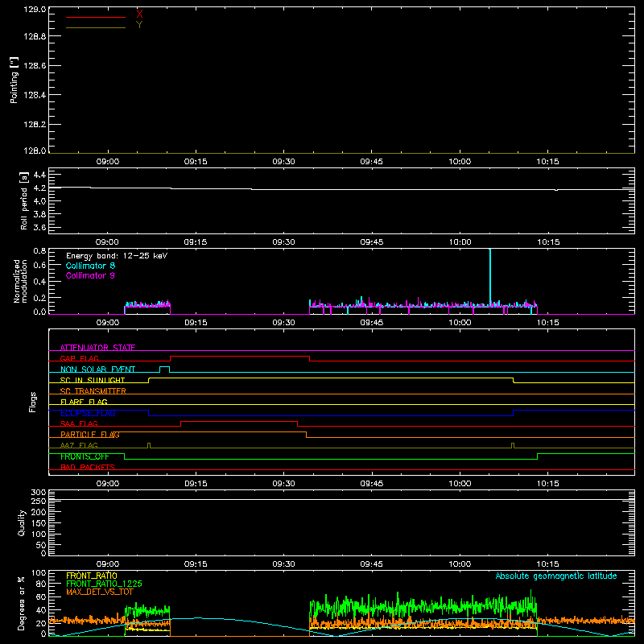Click the FRONTS_OFF label
Image resolution: width=644 pixels, height=644 pixels.
pyautogui.click(x=85, y=456)
